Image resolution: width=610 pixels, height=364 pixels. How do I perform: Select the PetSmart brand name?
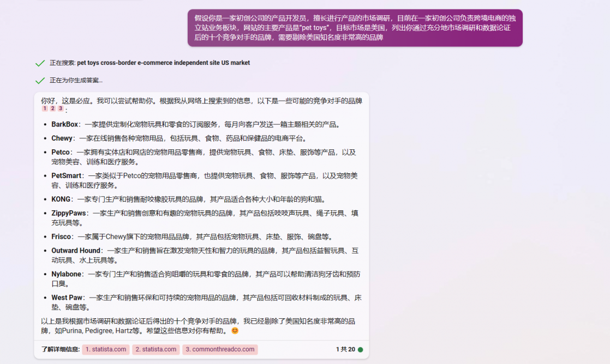point(66,175)
